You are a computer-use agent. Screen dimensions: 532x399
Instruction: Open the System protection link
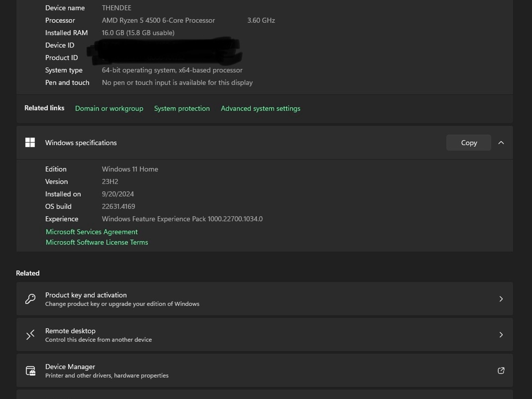(x=182, y=108)
